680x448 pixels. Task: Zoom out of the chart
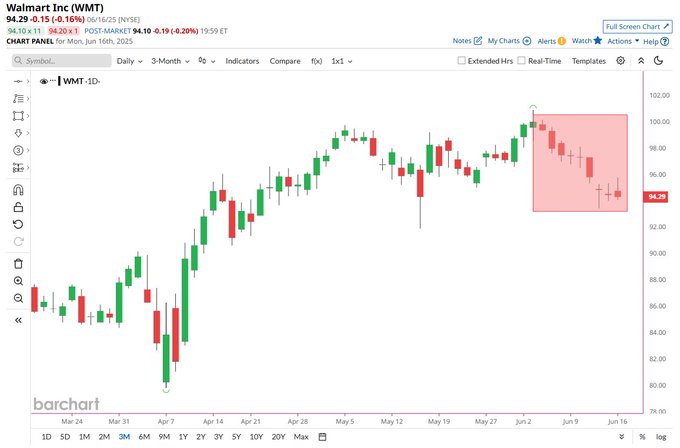tap(18, 298)
